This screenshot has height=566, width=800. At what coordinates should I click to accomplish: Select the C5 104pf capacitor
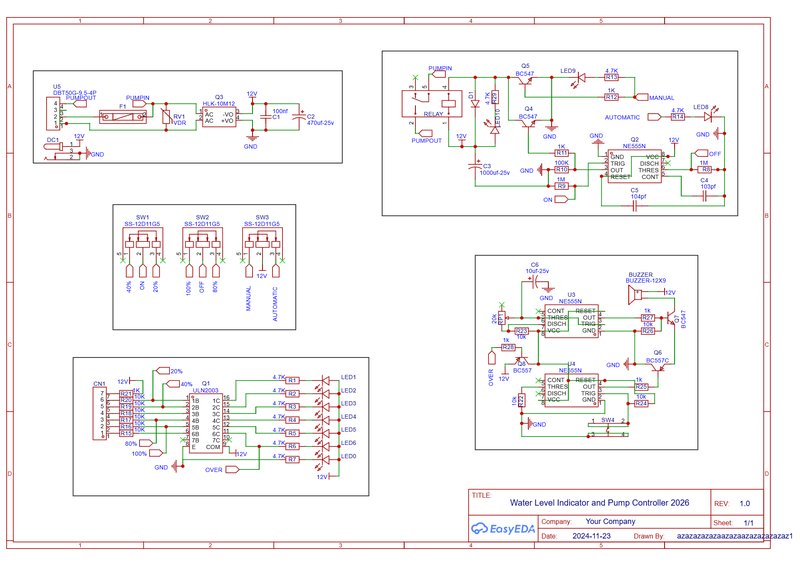[636, 206]
